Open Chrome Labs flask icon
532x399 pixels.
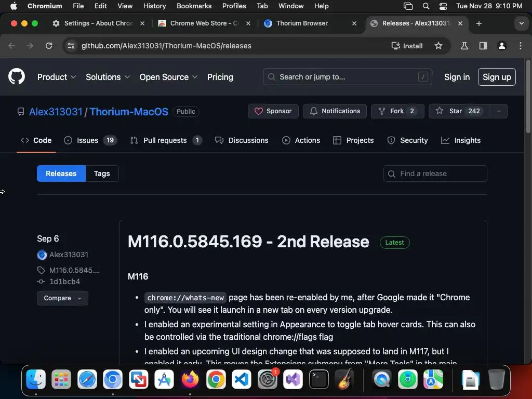(464, 46)
